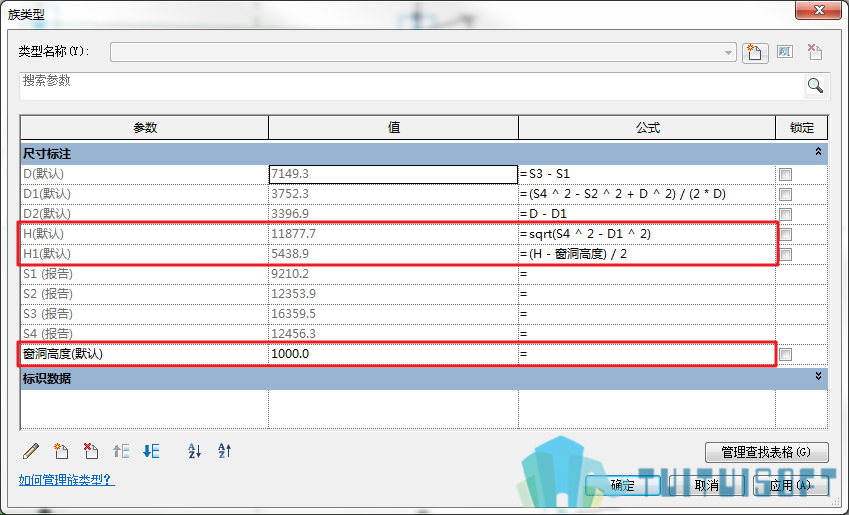
Task: Click the 参数 column header
Action: 145,128
